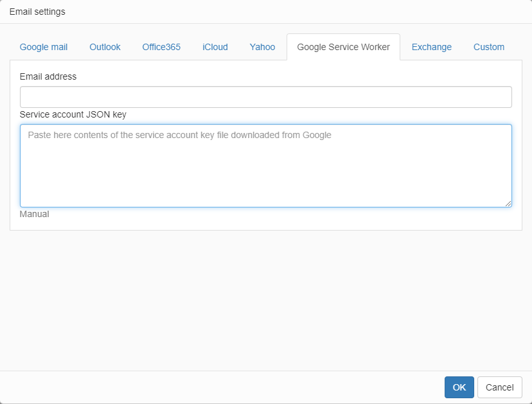This screenshot has width=532, height=404.
Task: Confirm settings with the OK button
Action: (459, 387)
